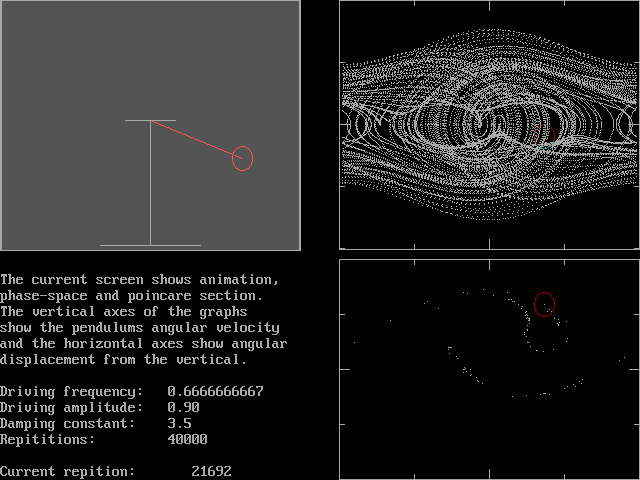Click the driving amplitude value 0.90
Screen dimensions: 640x480
pos(183,407)
